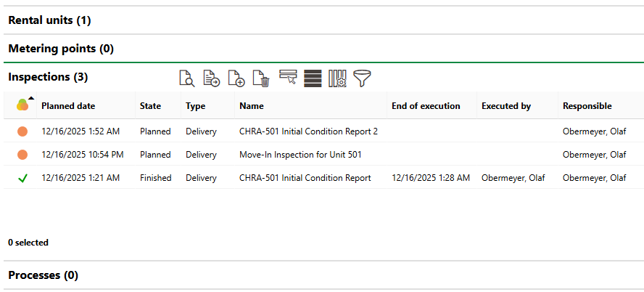644x292 pixels.
Task: Click the row selection mode icon
Action: [288, 78]
